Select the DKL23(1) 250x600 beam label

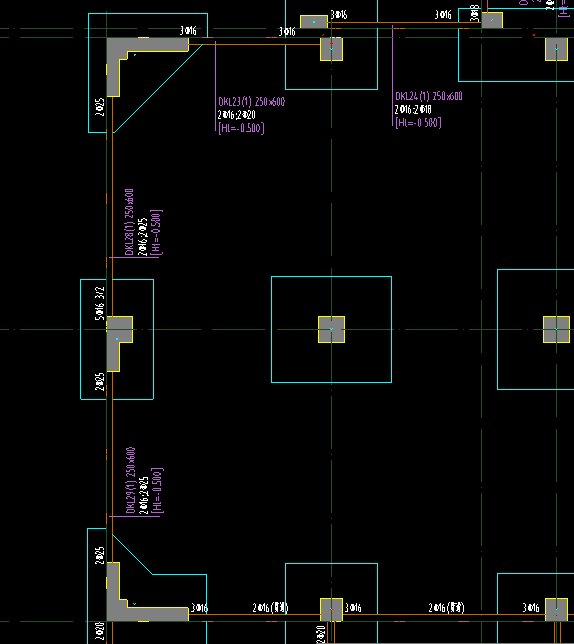click(x=251, y=102)
